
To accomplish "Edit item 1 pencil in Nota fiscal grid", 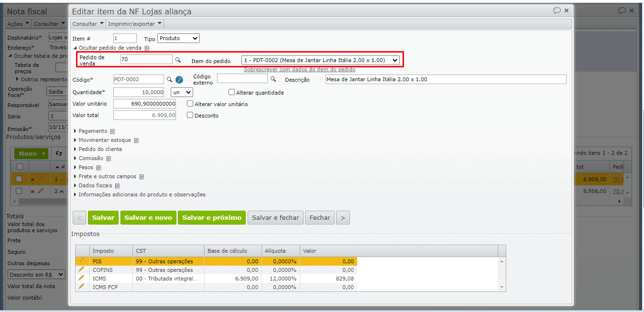I will pos(41,179).
